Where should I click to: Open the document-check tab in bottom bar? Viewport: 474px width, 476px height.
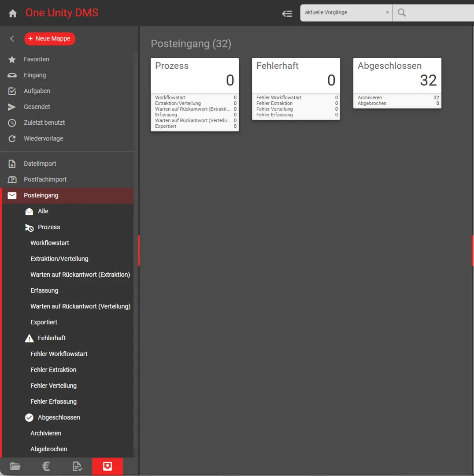(x=77, y=466)
